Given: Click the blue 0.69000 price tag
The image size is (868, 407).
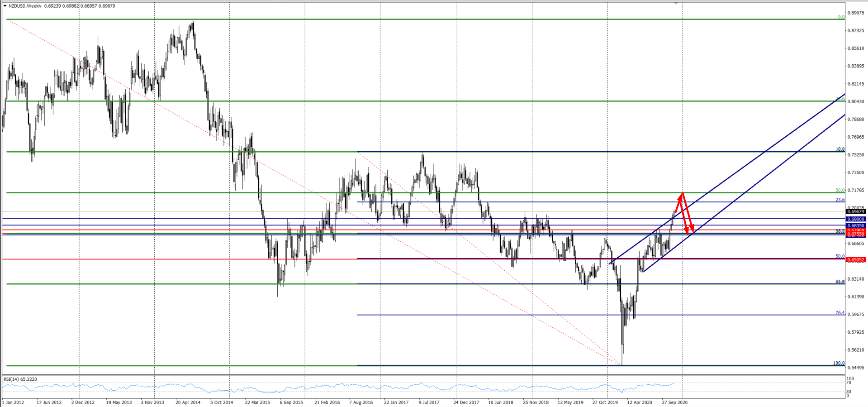Looking at the screenshot, I should (856, 219).
